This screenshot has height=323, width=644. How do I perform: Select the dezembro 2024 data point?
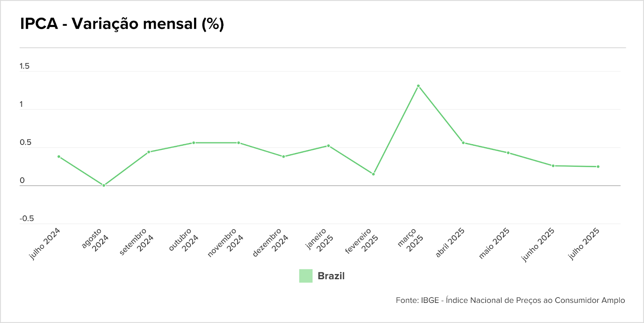(283, 157)
